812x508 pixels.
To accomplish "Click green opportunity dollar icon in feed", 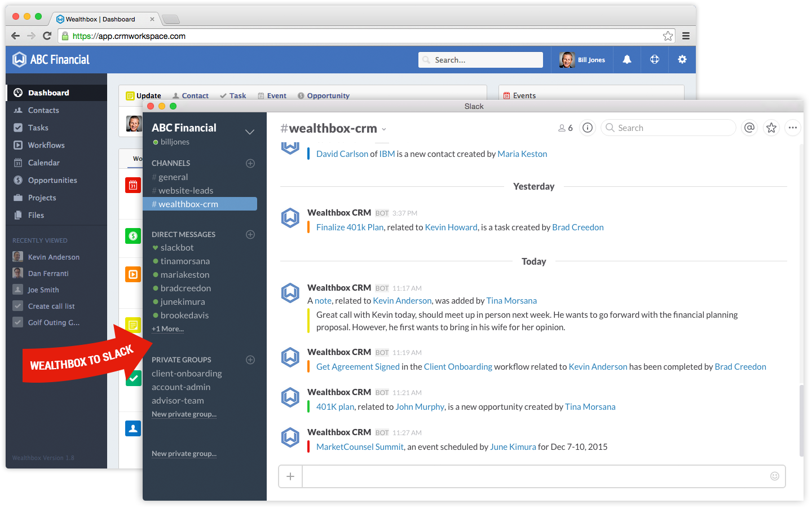I will 133,236.
